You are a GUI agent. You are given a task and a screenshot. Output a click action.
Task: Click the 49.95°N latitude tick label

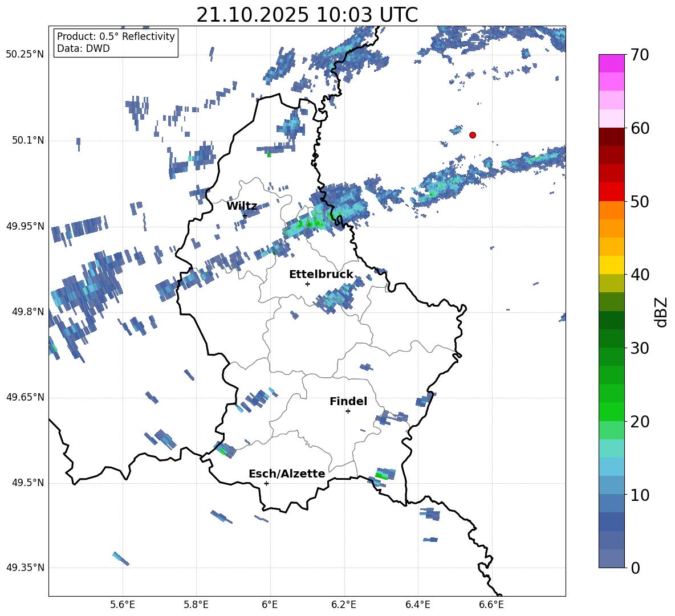(25, 226)
